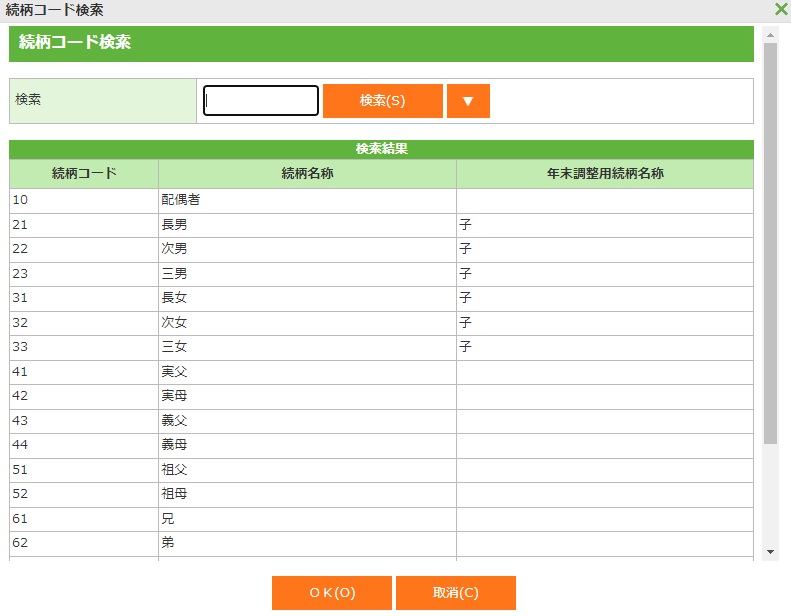Click 子 in the 長男 row
Viewport: 791px width, 616px height.
tap(605, 225)
